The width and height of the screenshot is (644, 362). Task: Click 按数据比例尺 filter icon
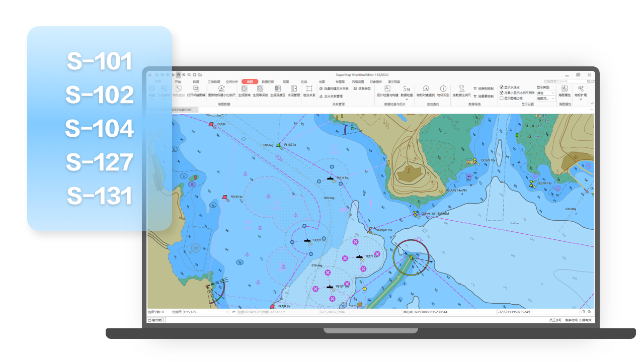(461, 88)
